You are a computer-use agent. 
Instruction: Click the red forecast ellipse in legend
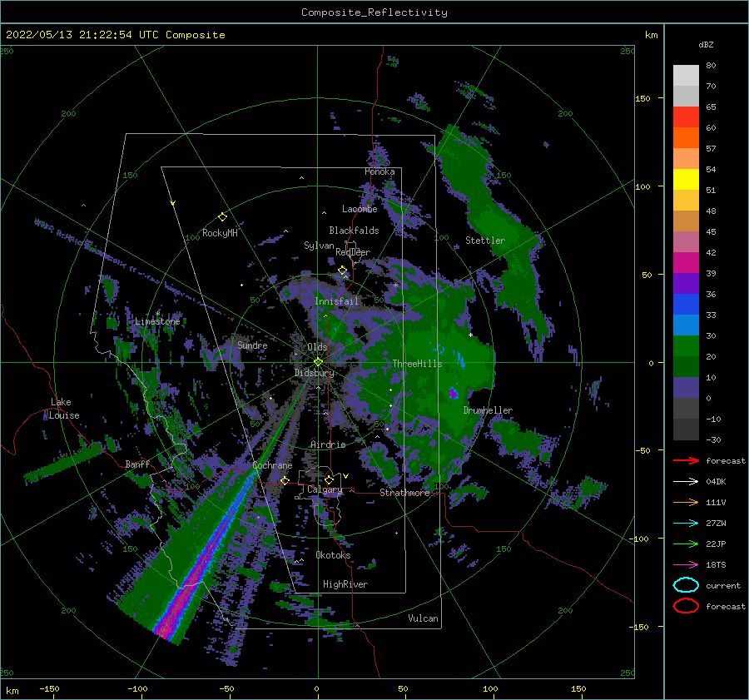(x=686, y=606)
